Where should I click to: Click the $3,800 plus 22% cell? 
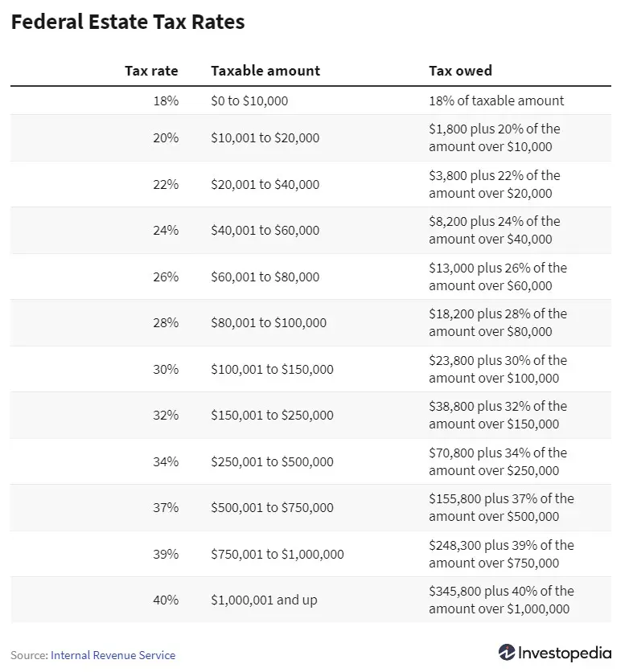coord(495,184)
